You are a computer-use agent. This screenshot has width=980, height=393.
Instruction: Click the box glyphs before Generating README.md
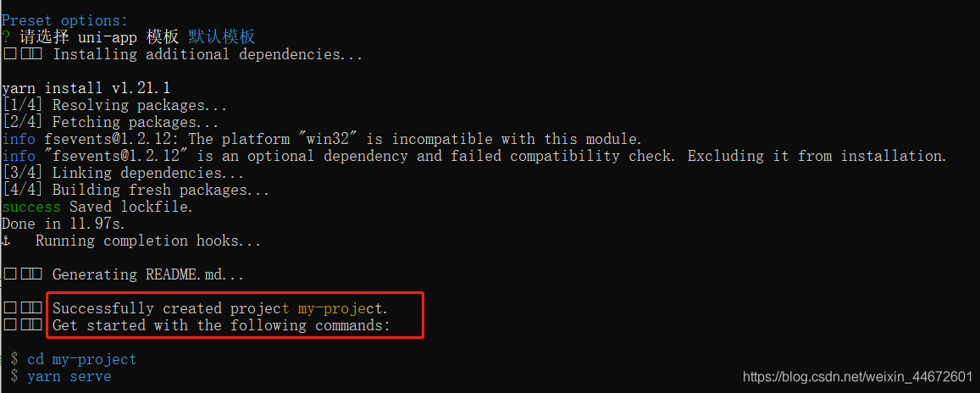click(22, 274)
